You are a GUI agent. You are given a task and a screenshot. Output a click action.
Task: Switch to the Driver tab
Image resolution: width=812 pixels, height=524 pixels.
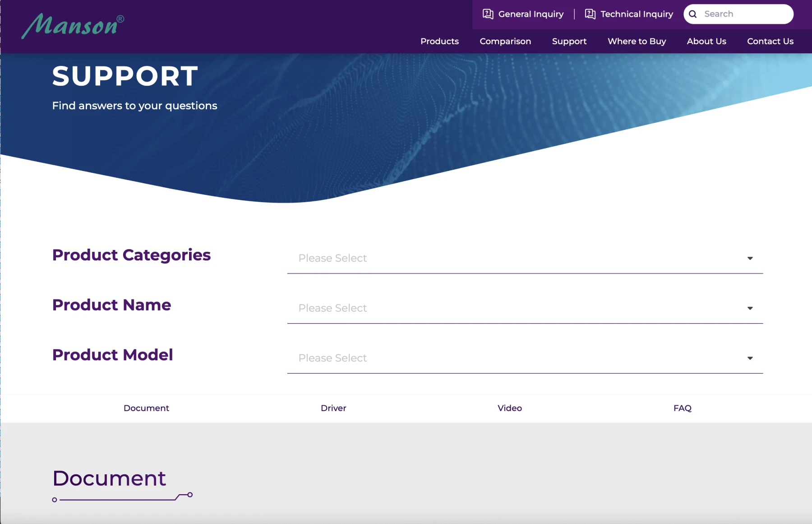[x=333, y=408]
